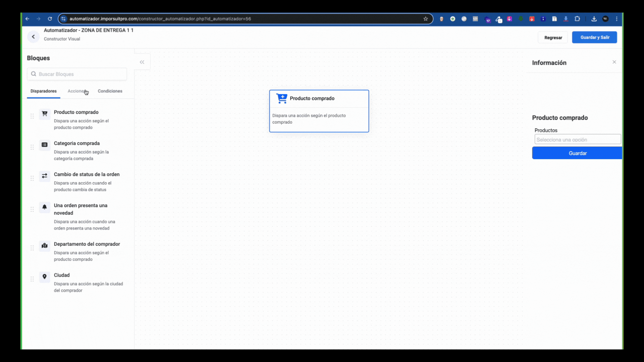
Task: Click the Cambio de status arrows icon
Action: click(44, 176)
